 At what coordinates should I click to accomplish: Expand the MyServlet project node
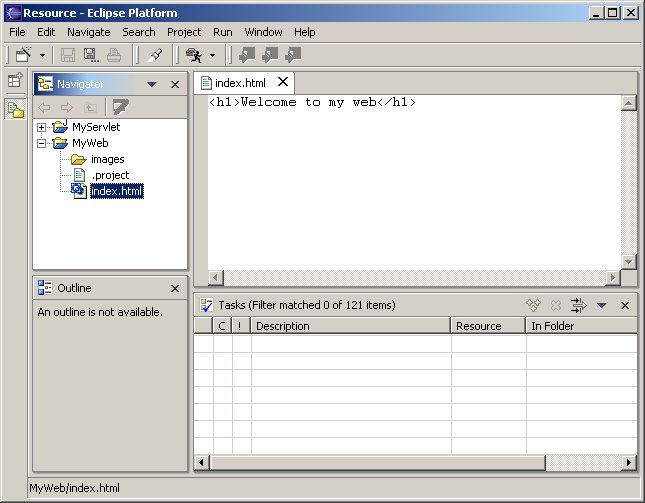pos(42,127)
